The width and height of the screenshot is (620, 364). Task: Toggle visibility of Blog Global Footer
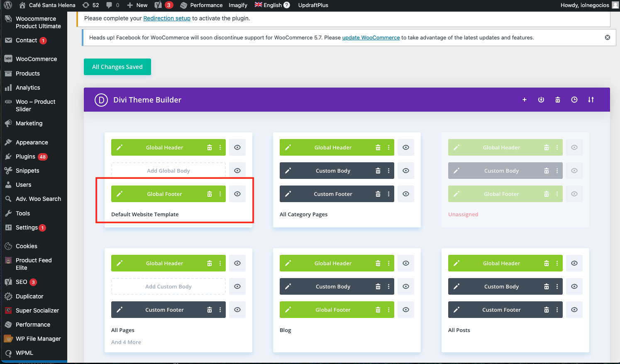tap(406, 310)
